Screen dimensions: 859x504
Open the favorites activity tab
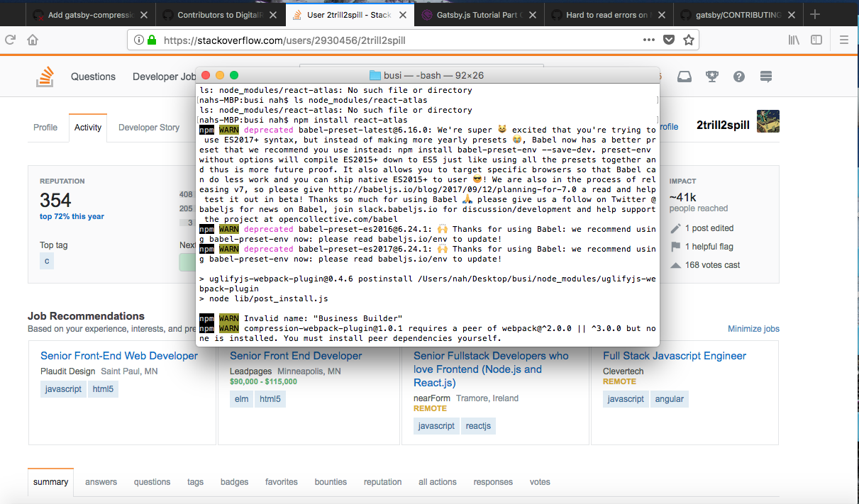282,482
